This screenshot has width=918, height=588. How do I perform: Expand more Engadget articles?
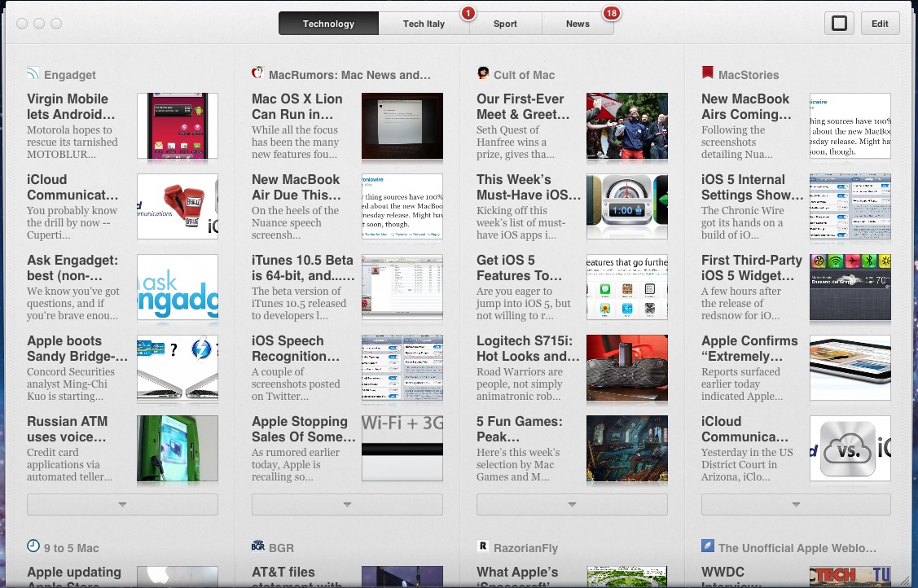click(122, 504)
